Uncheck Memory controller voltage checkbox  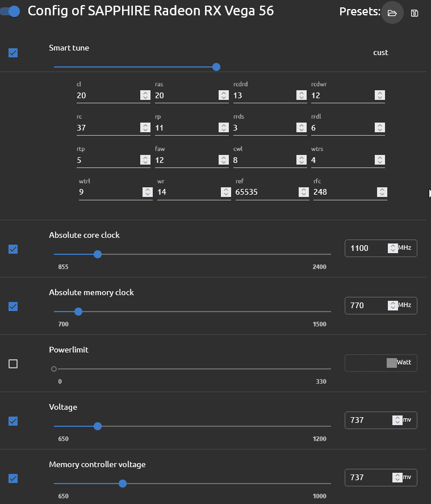point(13,478)
